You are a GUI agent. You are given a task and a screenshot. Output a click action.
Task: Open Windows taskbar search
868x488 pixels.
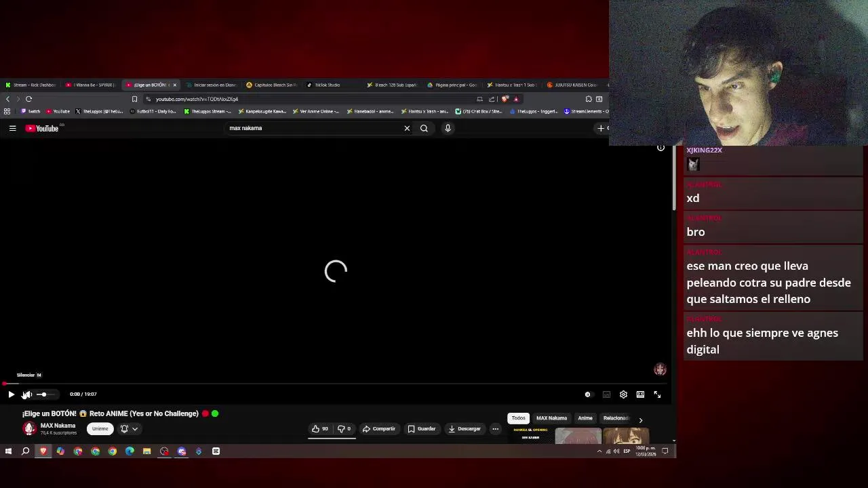25,451
